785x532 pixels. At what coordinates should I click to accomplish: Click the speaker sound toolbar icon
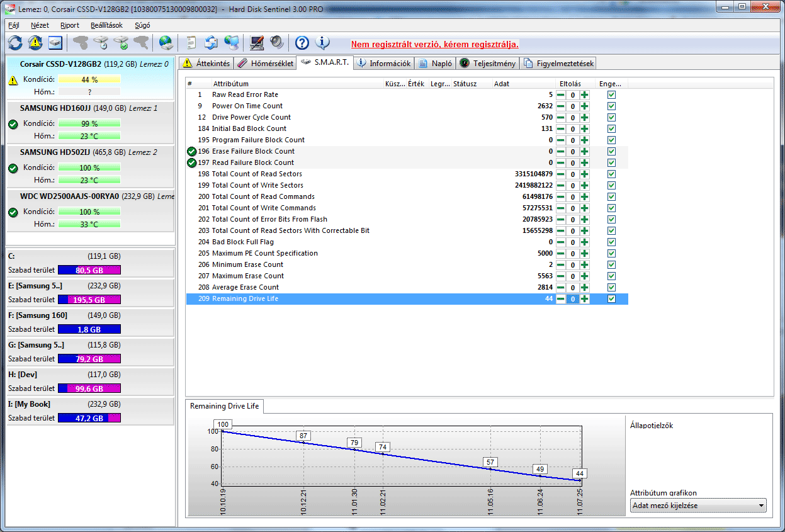[x=276, y=43]
